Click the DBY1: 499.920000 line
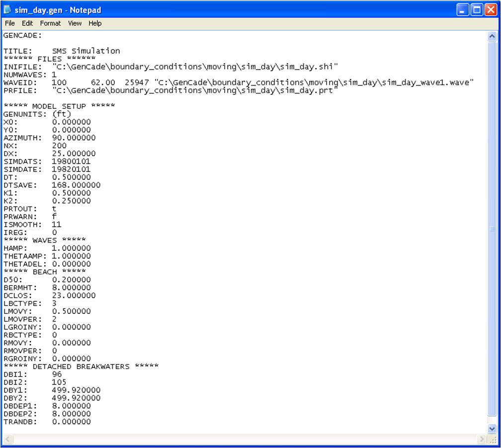The image size is (501, 448). [x=52, y=390]
